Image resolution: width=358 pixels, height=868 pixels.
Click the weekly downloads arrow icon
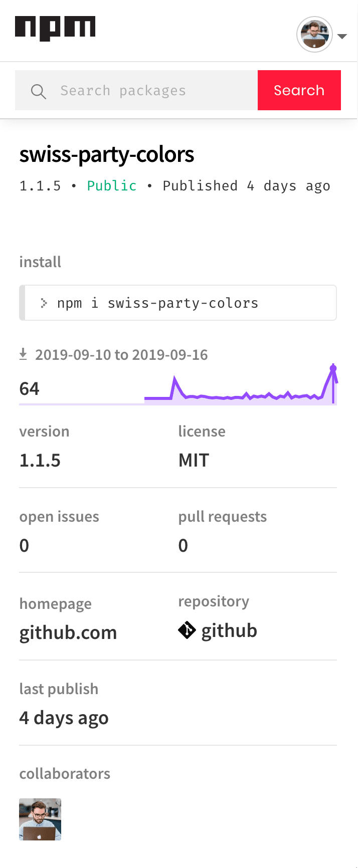coord(23,355)
